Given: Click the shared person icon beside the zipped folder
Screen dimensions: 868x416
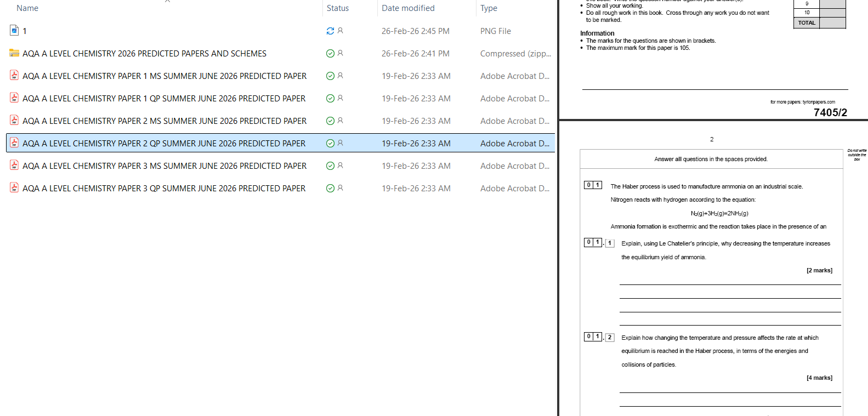Looking at the screenshot, I should pos(341,53).
